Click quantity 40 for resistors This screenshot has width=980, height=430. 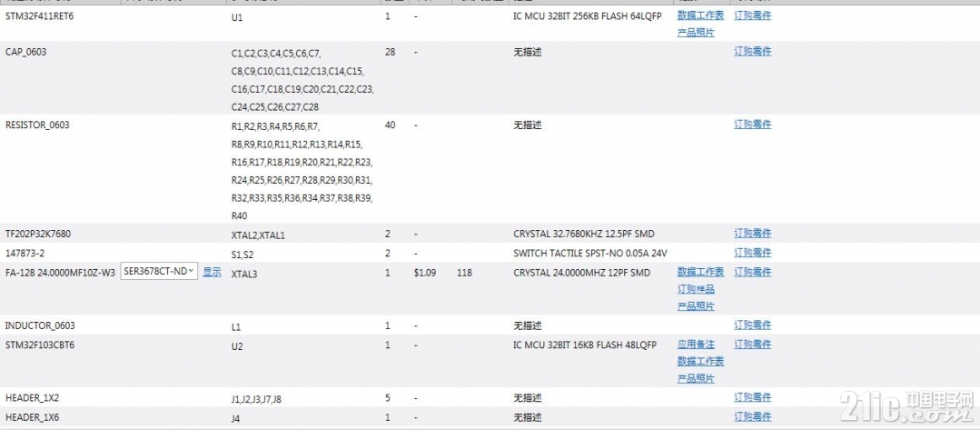[x=390, y=125]
